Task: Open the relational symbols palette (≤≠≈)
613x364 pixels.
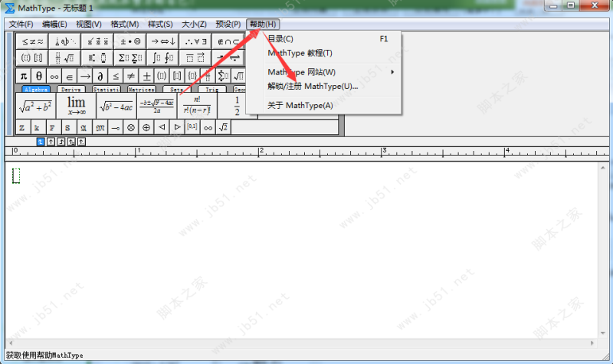Action: point(32,41)
